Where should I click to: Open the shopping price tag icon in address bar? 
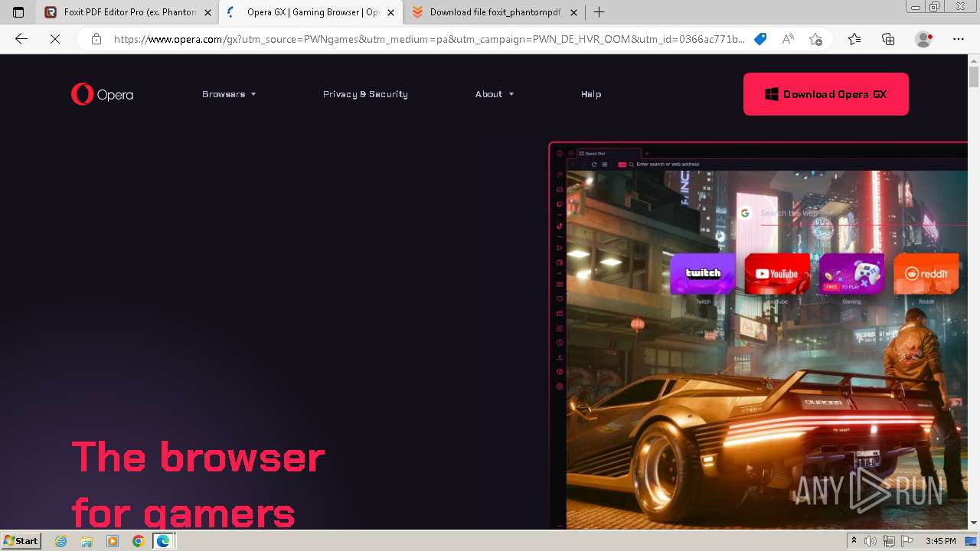tap(760, 39)
